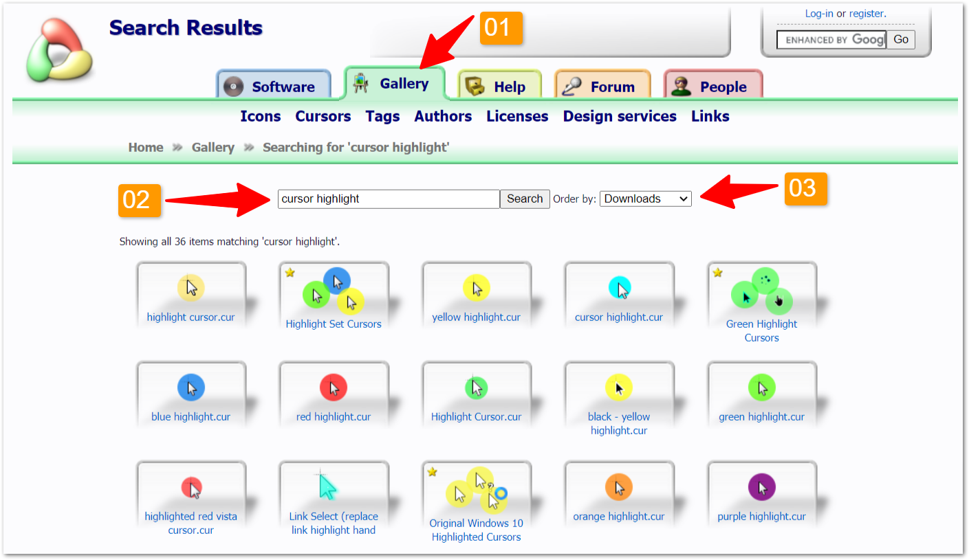
Task: Click the red highlight.cur cursor image
Action: point(334,388)
